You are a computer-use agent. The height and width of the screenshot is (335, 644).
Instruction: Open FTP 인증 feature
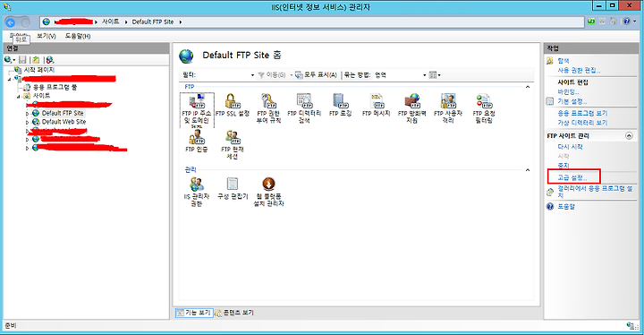point(197,142)
